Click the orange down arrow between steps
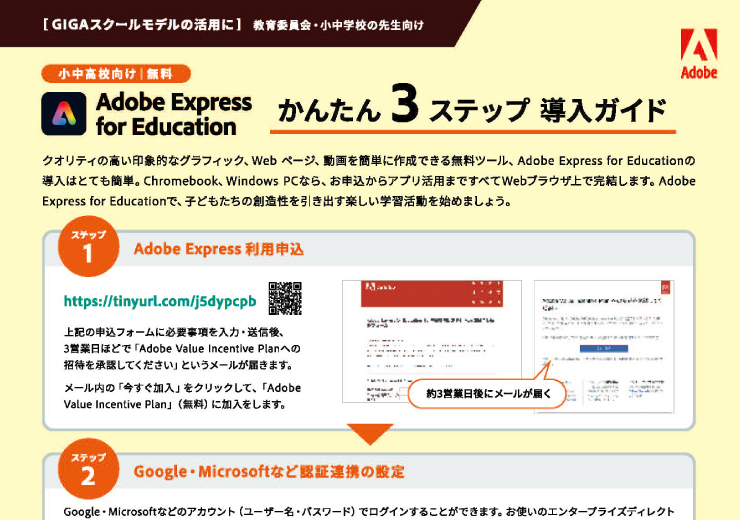740x520 pixels. [x=370, y=434]
